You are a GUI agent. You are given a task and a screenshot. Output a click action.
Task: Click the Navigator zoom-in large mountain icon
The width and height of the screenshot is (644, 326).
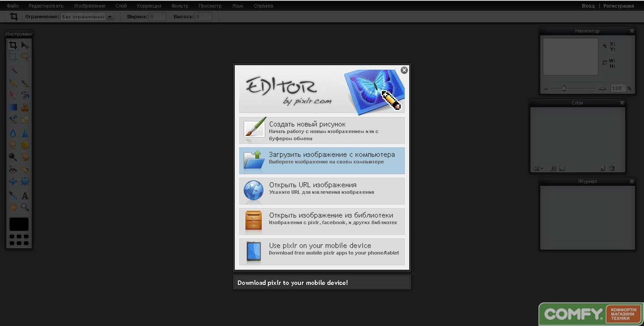[602, 88]
